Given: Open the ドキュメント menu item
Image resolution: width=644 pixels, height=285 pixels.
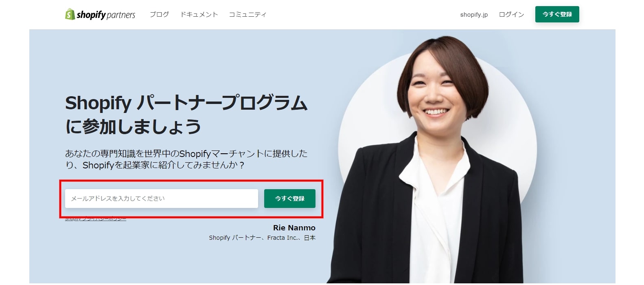Looking at the screenshot, I should point(199,14).
